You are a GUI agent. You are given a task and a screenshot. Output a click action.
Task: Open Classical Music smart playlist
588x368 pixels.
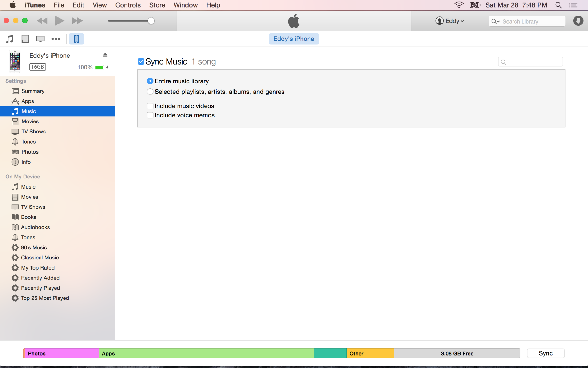pos(57,258)
